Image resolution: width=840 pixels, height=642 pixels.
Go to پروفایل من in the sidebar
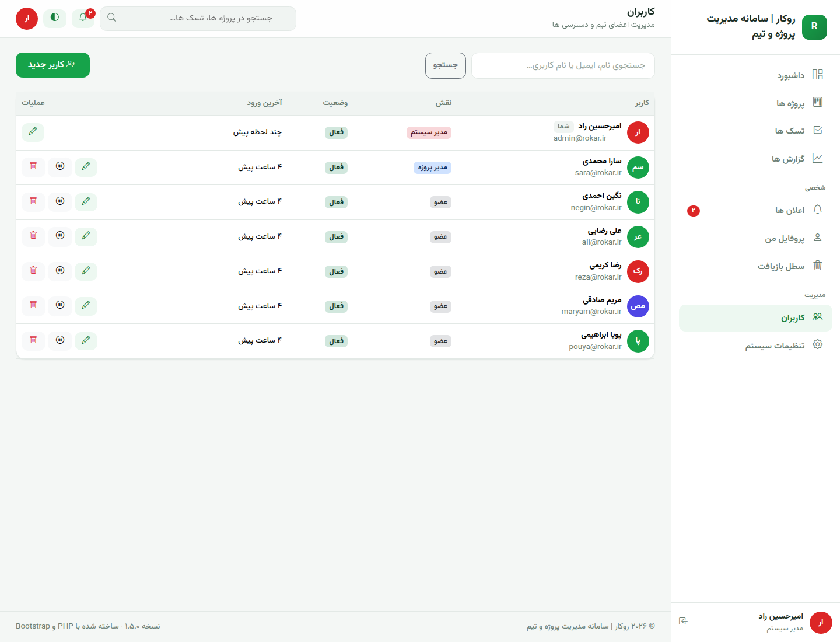click(755, 238)
